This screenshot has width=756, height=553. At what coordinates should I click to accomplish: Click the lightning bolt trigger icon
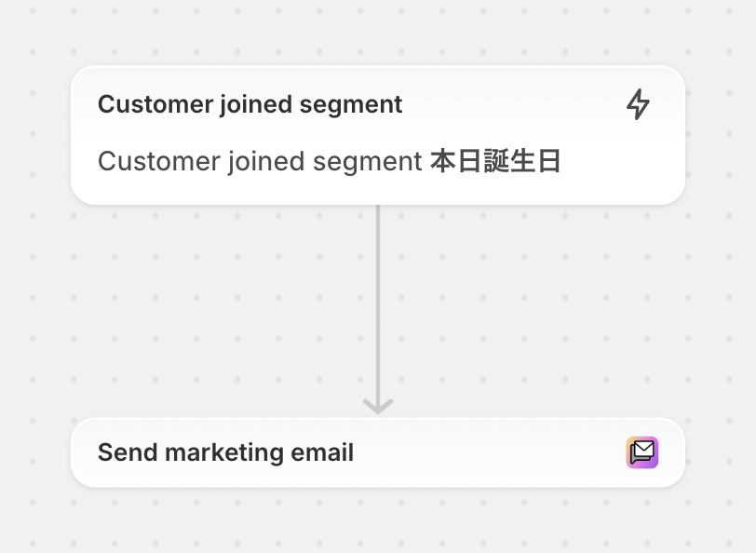pos(638,104)
